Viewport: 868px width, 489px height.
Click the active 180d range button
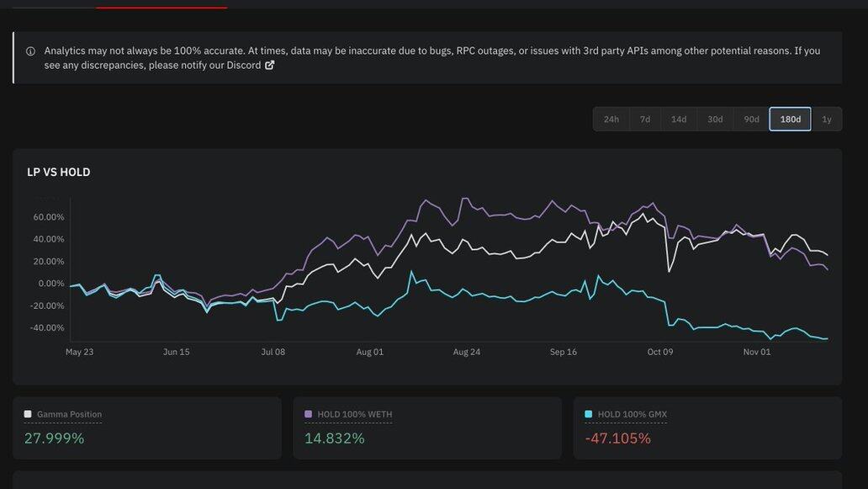tap(790, 120)
